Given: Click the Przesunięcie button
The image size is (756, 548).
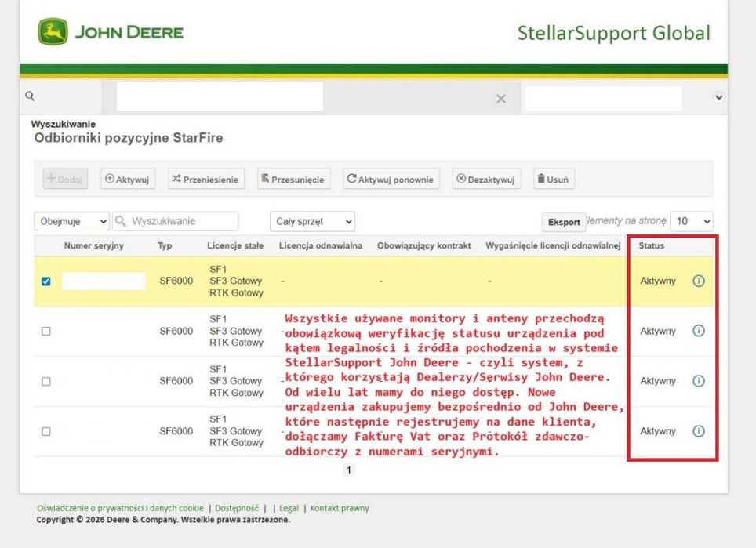Looking at the screenshot, I should coord(293,179).
